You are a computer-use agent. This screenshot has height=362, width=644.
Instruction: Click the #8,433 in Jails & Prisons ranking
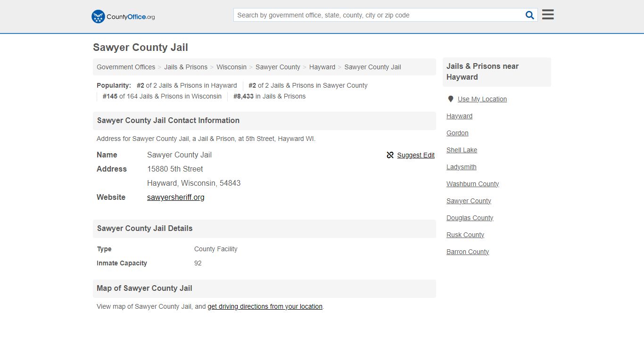[269, 96]
